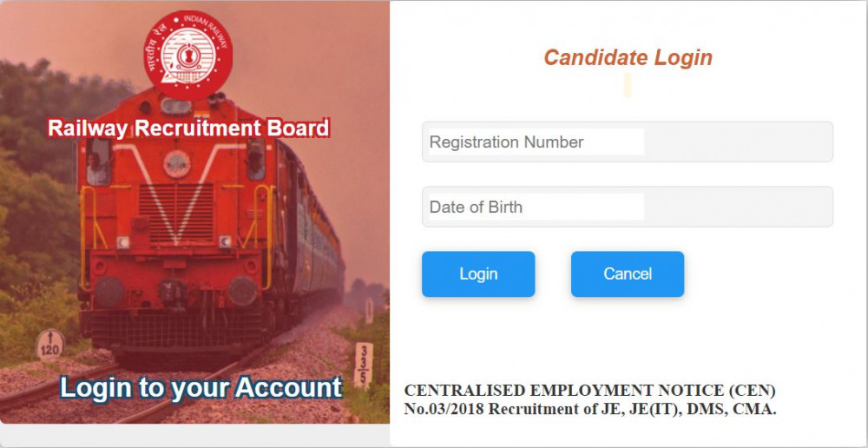Click the round emblem on locomotive front
868x448 pixels.
click(177, 164)
